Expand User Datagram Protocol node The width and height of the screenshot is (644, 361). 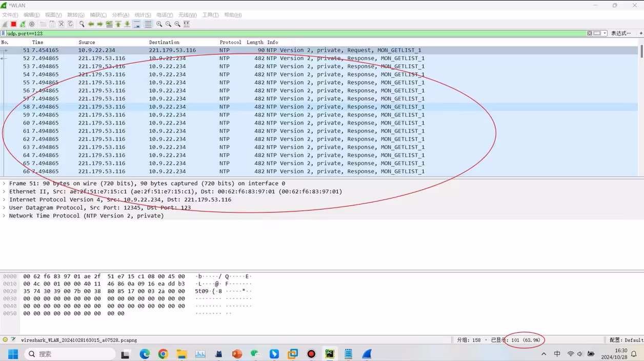(x=4, y=208)
